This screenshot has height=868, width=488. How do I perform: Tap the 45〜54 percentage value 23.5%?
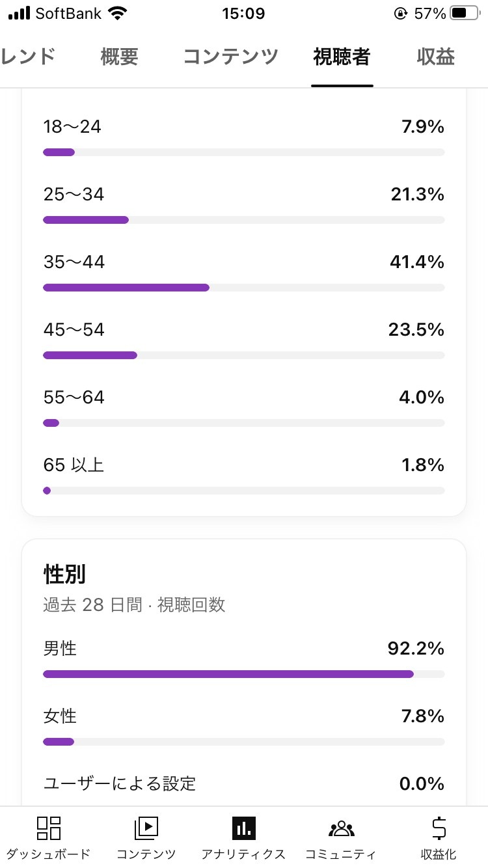[416, 330]
